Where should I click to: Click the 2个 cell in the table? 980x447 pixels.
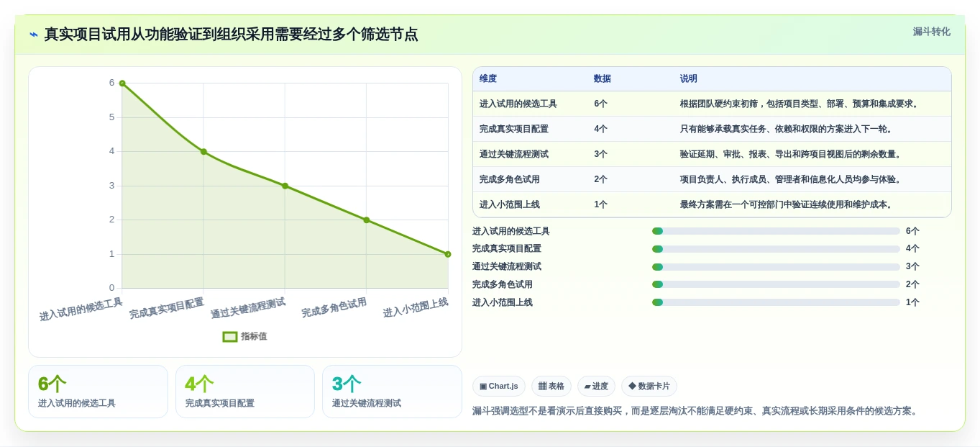coord(600,179)
